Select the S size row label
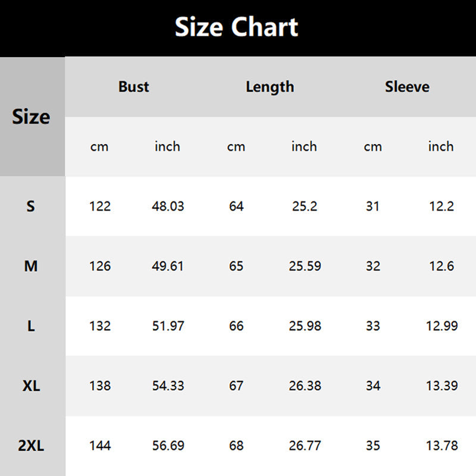The height and width of the screenshot is (476, 476). (31, 206)
